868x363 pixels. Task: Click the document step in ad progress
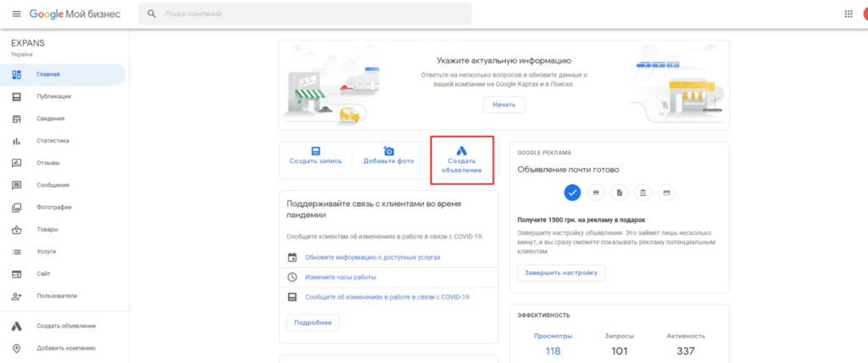click(620, 193)
